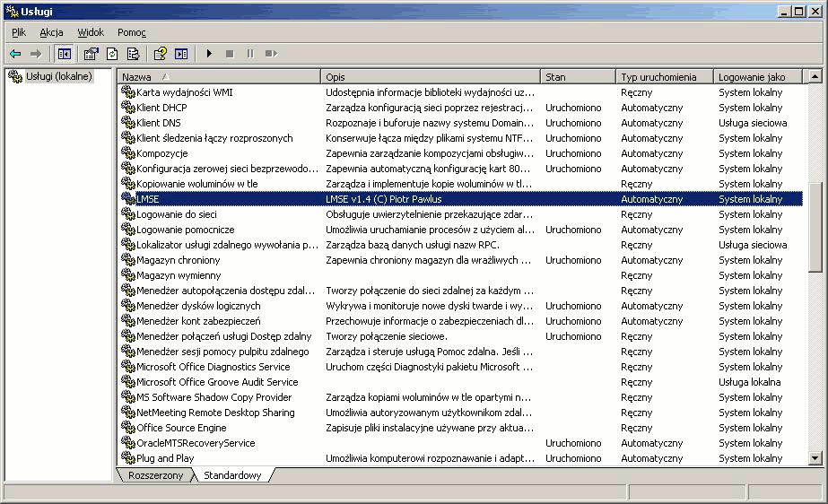
Task: Open the Widok menu
Action: (91, 32)
